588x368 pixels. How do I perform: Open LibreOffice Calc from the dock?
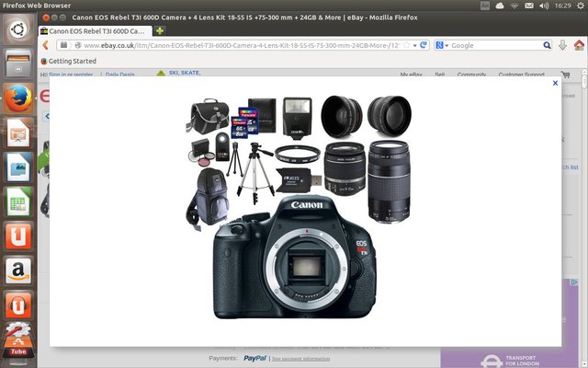[17, 201]
